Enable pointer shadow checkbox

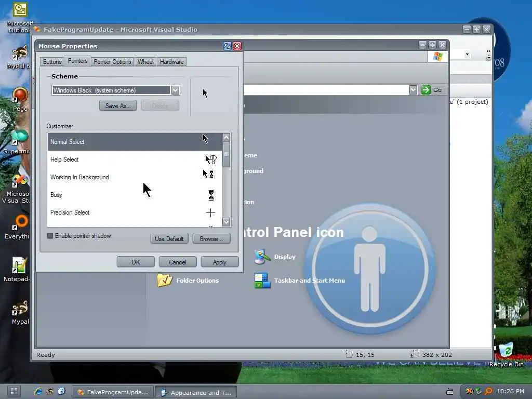click(x=50, y=236)
